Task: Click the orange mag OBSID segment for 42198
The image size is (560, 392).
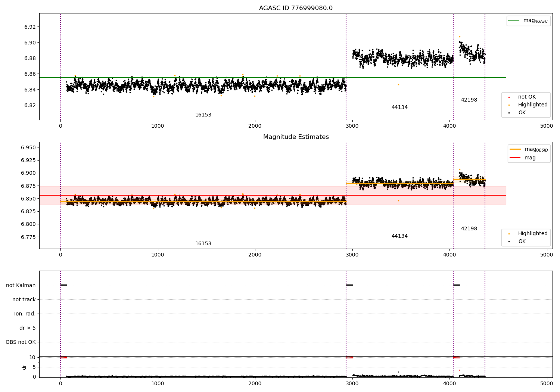Action: tap(469, 180)
